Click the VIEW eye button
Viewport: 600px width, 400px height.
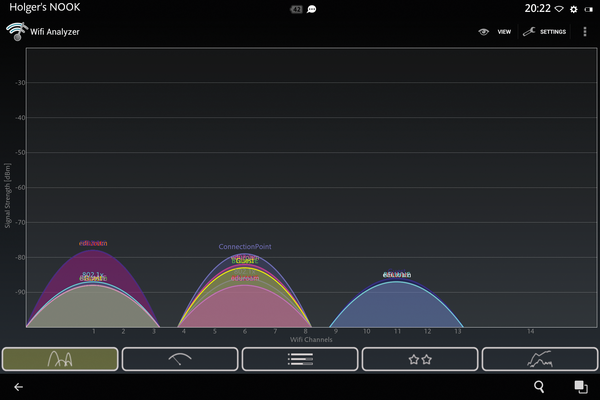coord(495,32)
